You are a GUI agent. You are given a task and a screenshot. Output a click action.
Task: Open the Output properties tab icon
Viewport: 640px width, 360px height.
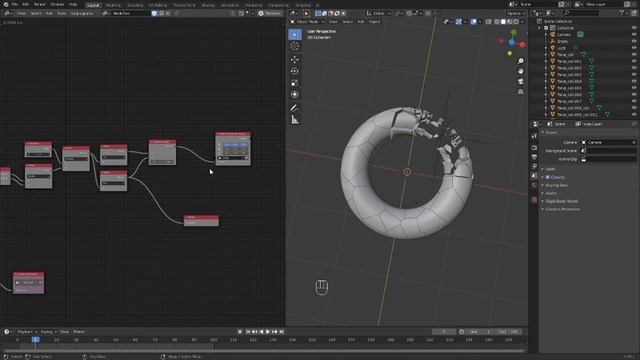point(534,157)
